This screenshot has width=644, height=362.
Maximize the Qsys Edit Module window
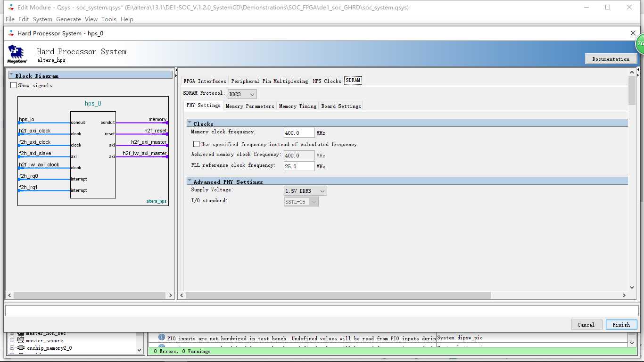[x=608, y=8]
